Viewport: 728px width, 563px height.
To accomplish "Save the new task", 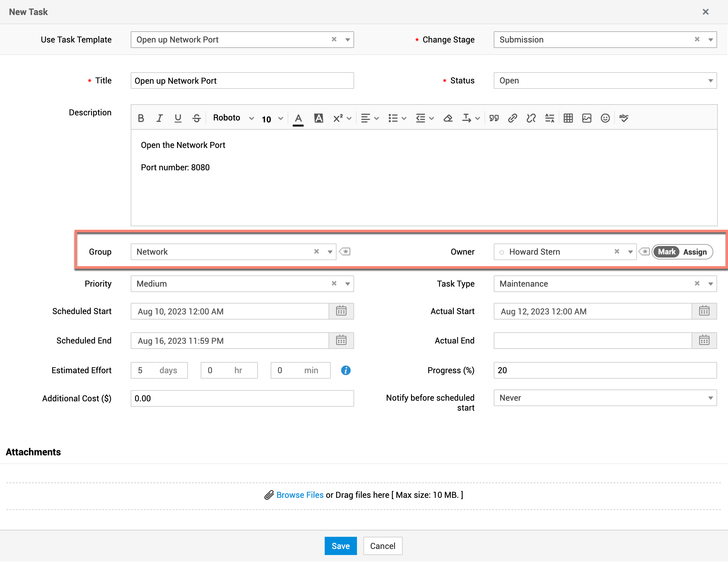I will pos(340,546).
